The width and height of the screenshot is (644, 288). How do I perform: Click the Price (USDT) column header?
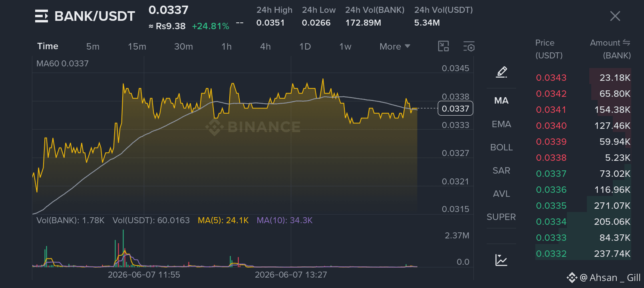[549, 49]
